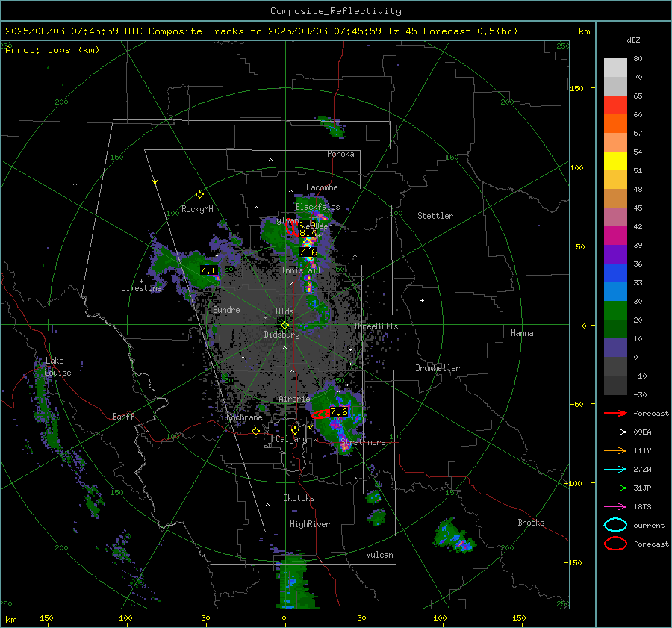The height and width of the screenshot is (628, 672).
Task: Click the white plus marker west of Hanna
Action: coord(422,300)
